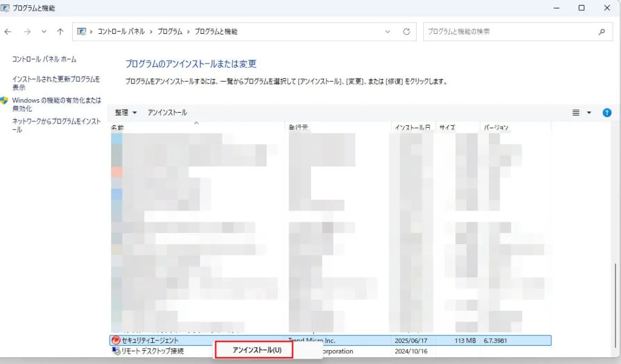Viewport: 621px width, 364px height.
Task: Click the forward navigation arrow
Action: pos(27,31)
